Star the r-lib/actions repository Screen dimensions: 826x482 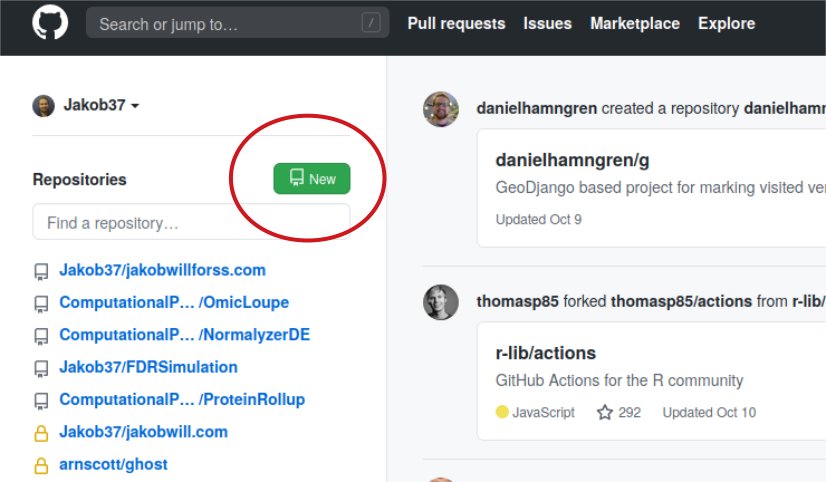click(605, 412)
